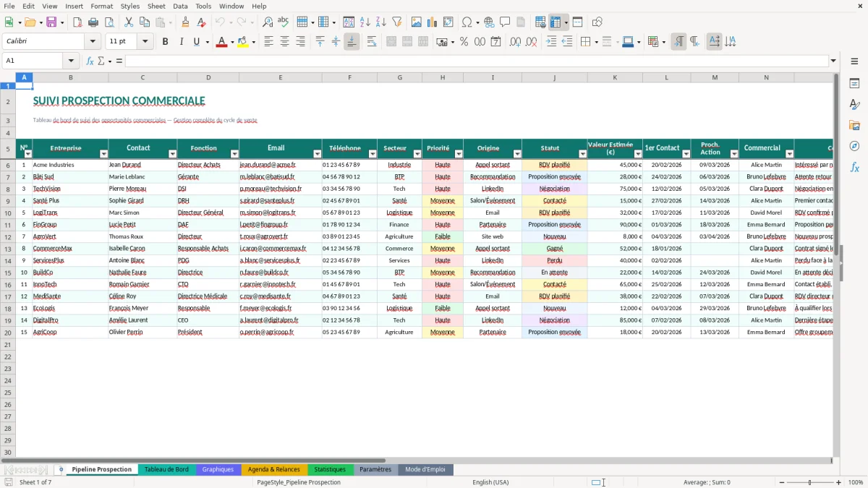Switch to Graphiques sheet tab
Image resolution: width=868 pixels, height=488 pixels.
point(218,469)
